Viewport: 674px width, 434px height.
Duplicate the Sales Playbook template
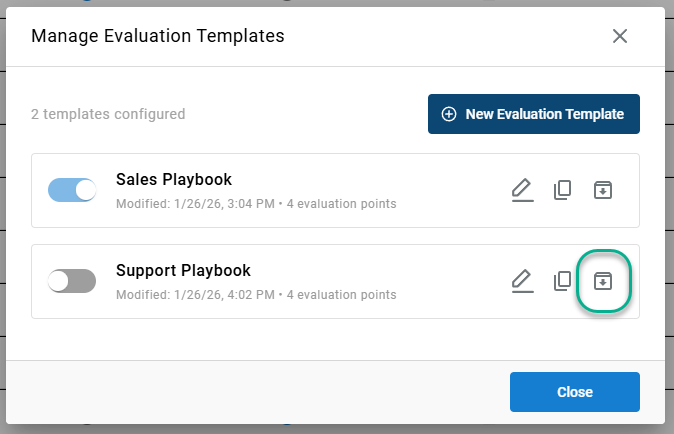[562, 190]
